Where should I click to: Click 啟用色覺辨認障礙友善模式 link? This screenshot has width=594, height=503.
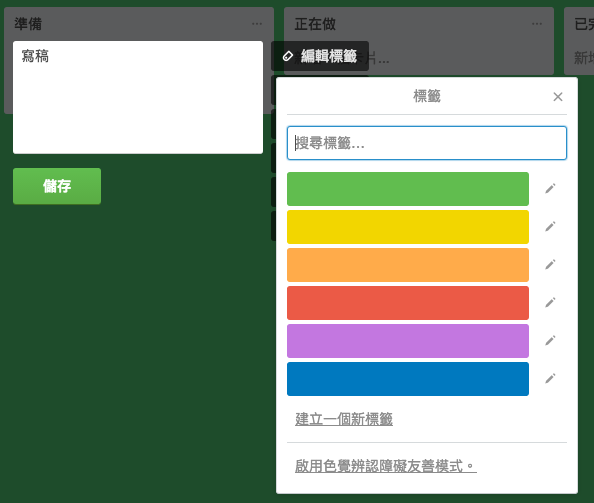[x=386, y=466]
